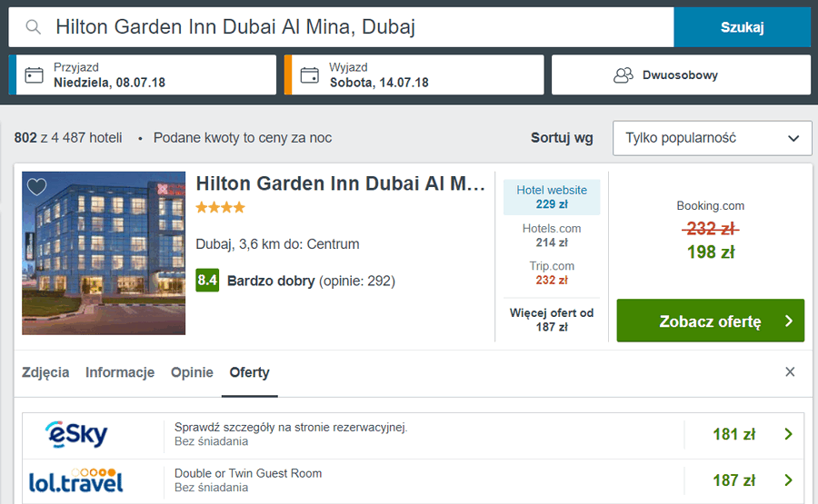Expand Więcej ofert od 187 zł
The width and height of the screenshot is (818, 504).
tap(552, 320)
